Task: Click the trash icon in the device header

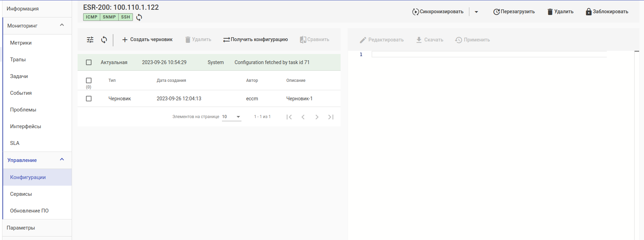Action: (550, 12)
